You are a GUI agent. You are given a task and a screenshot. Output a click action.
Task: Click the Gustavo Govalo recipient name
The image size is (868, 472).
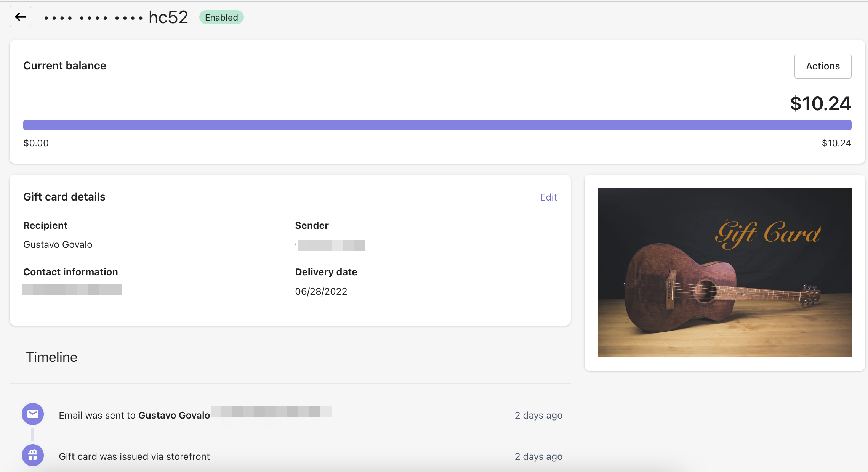point(58,244)
